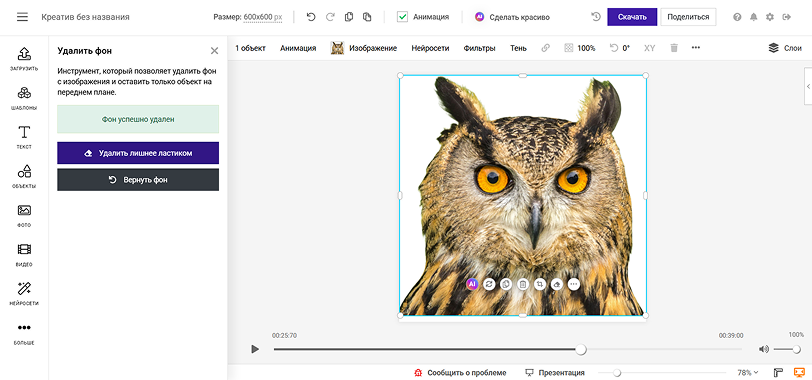Open Изображение settings in toolbar
This screenshot has width=812, height=380.
pos(364,48)
